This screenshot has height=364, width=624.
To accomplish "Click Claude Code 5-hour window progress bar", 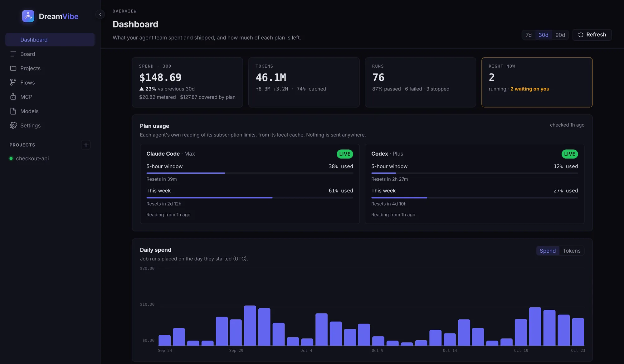I will [250, 173].
